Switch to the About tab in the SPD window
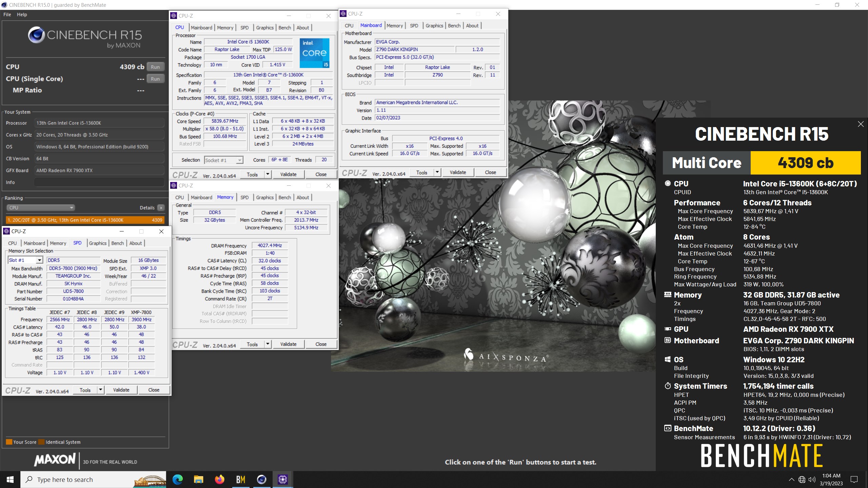Screen dimensions: 868x488 (x=136, y=243)
